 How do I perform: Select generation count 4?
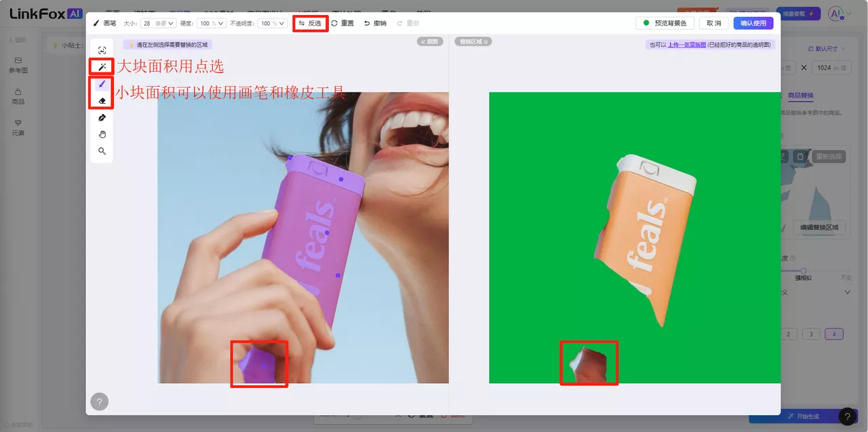pos(834,334)
